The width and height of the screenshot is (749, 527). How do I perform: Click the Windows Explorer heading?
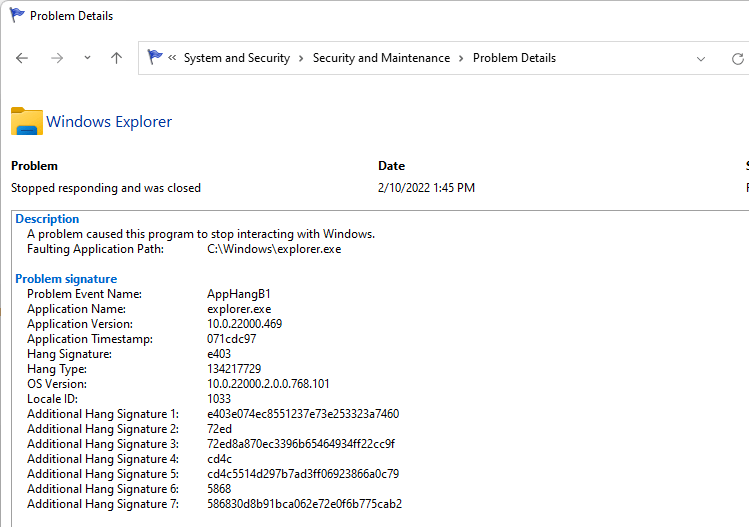[109, 122]
